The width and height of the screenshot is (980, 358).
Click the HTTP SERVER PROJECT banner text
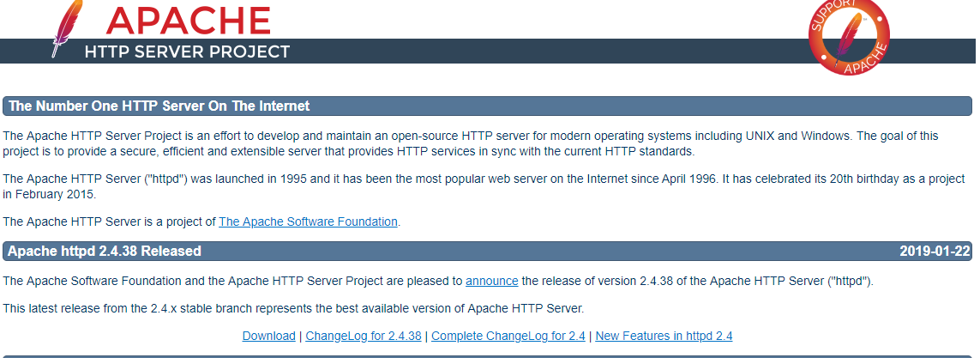[187, 52]
